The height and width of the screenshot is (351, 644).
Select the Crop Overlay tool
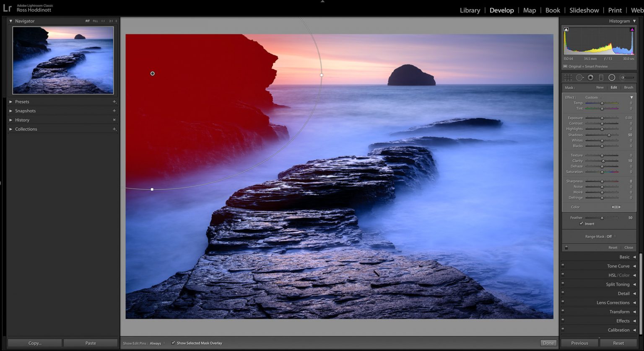tap(568, 77)
